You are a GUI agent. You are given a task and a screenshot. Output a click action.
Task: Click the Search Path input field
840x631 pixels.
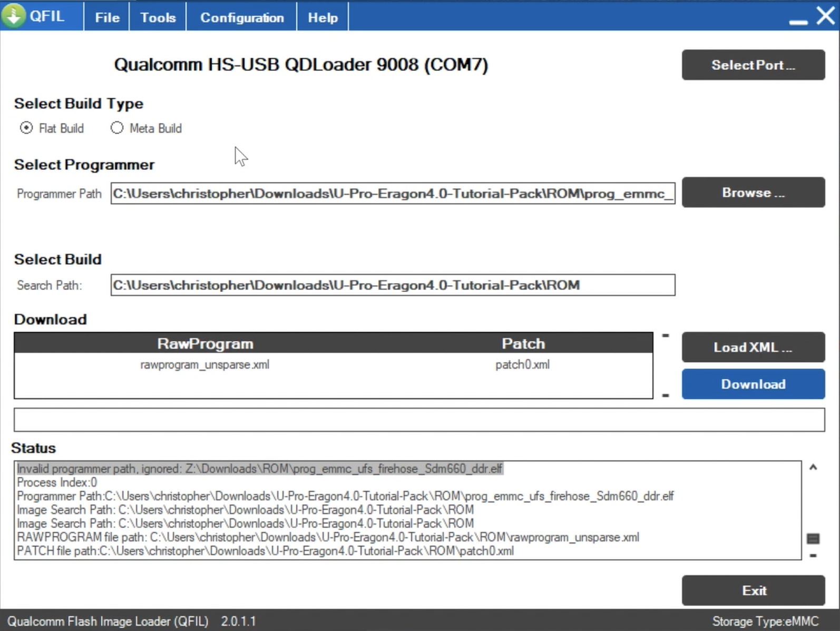tap(393, 285)
